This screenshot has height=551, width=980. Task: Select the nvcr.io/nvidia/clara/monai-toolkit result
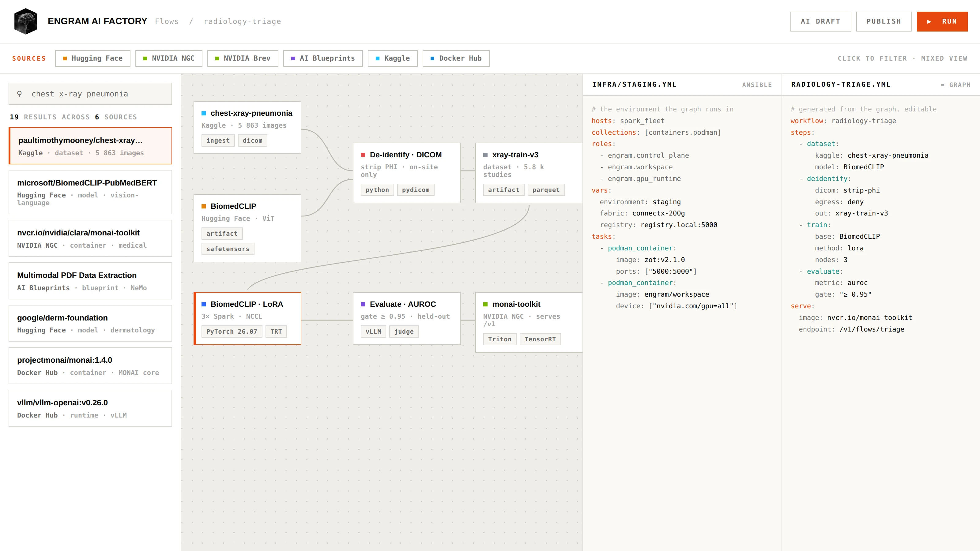tap(90, 238)
